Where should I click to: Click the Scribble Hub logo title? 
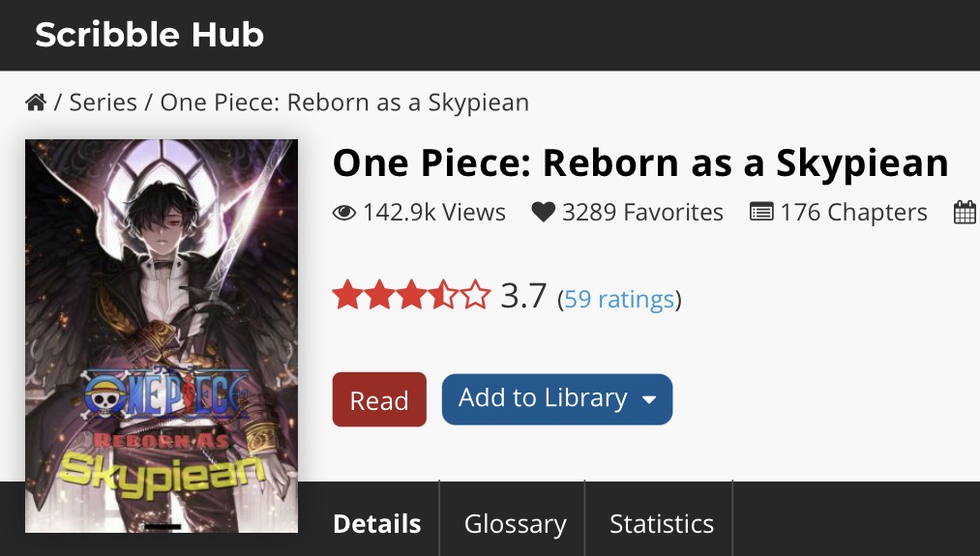pyautogui.click(x=149, y=35)
